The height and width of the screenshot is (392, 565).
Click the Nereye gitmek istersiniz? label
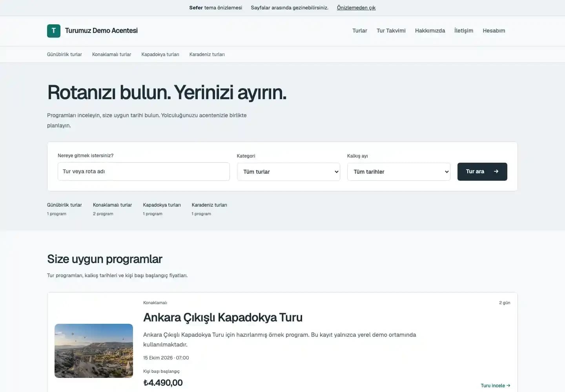[86, 156]
